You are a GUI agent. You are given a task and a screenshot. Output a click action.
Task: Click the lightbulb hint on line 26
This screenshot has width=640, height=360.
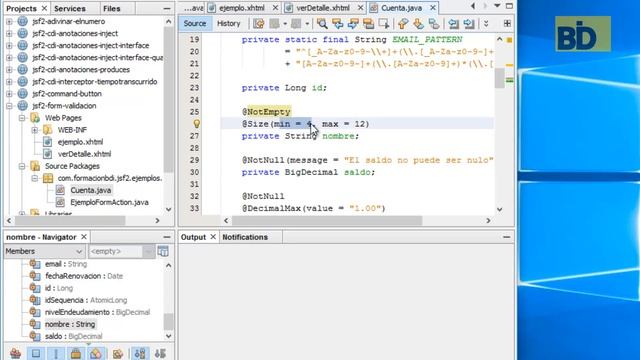click(197, 124)
